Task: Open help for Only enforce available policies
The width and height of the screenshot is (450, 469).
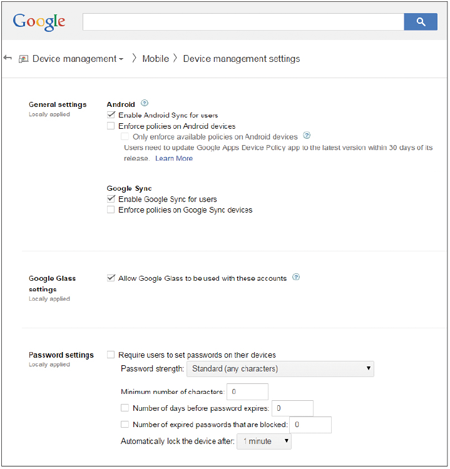Action: click(307, 135)
